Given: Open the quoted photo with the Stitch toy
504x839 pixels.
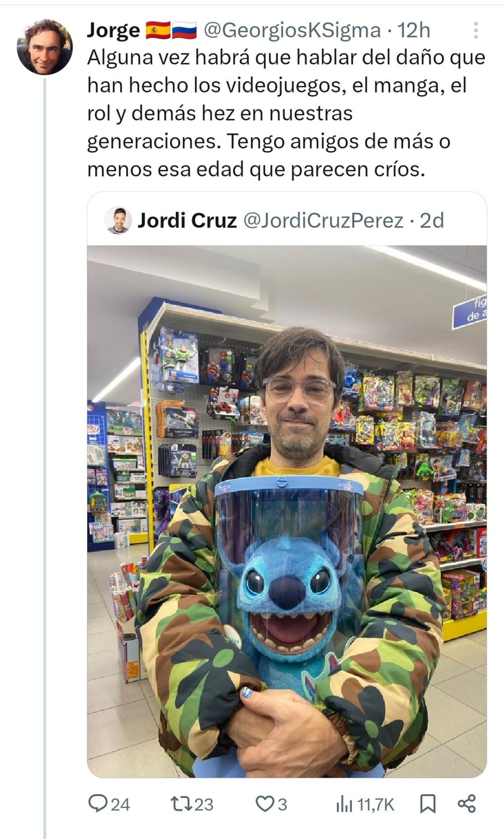Looking at the screenshot, I should pyautogui.click(x=287, y=511).
